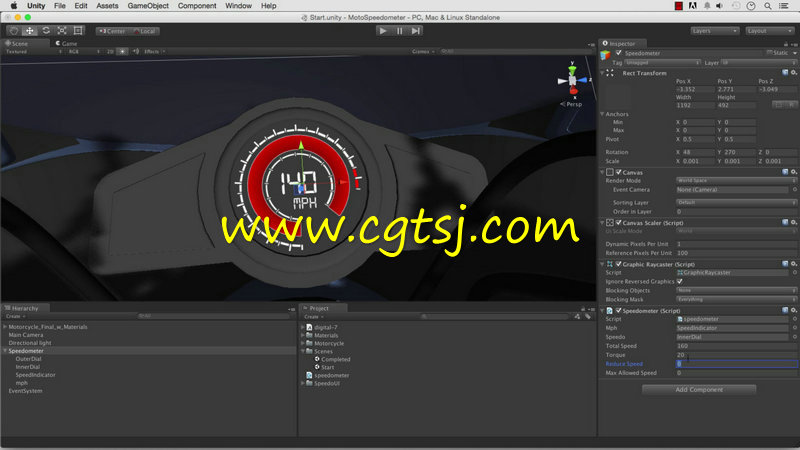Open Layers dropdown in toolbar
The width and height of the screenshot is (800, 450).
pyautogui.click(x=714, y=31)
